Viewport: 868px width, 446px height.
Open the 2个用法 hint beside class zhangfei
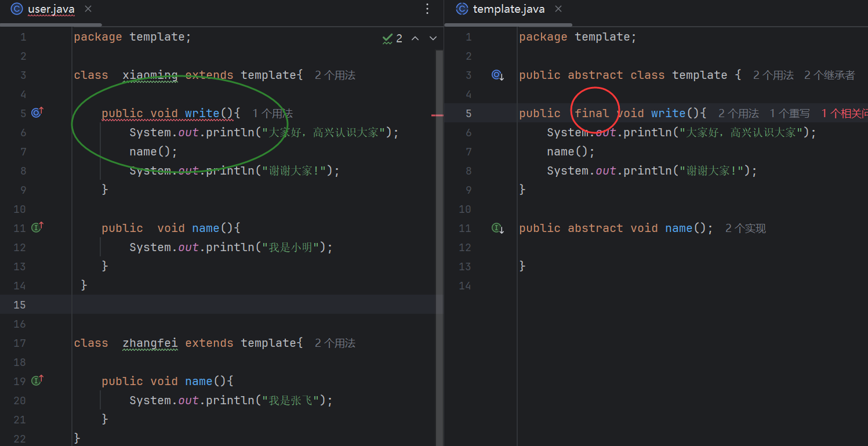click(x=335, y=343)
